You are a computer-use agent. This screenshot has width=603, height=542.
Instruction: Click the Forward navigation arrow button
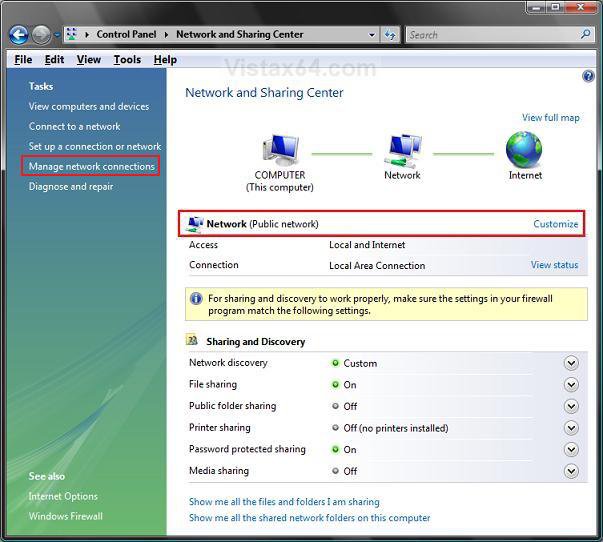tap(41, 35)
